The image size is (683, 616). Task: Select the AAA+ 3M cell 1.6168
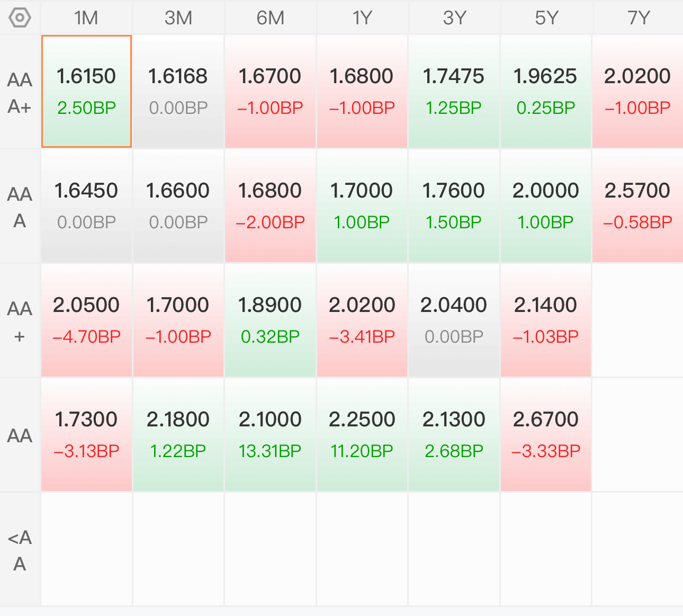coord(178,92)
